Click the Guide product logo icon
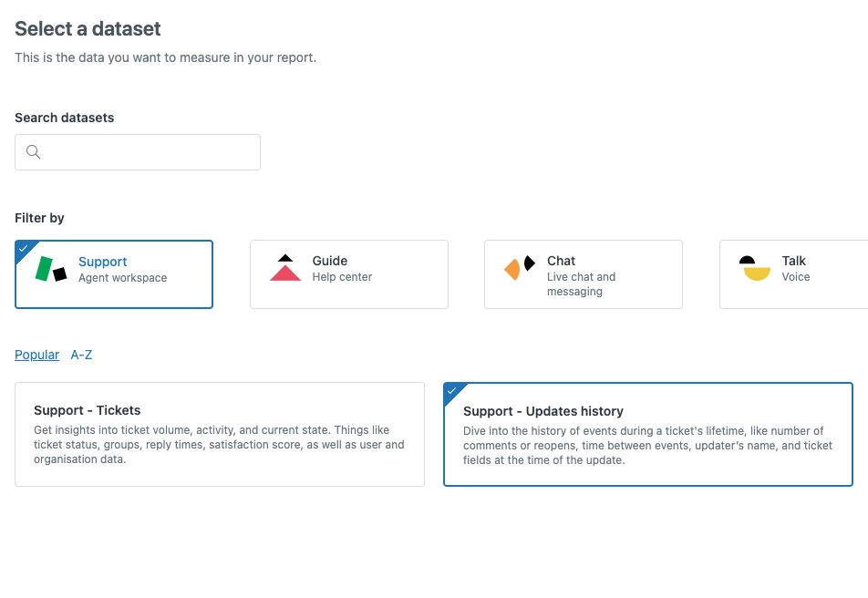The width and height of the screenshot is (868, 598). [x=285, y=267]
